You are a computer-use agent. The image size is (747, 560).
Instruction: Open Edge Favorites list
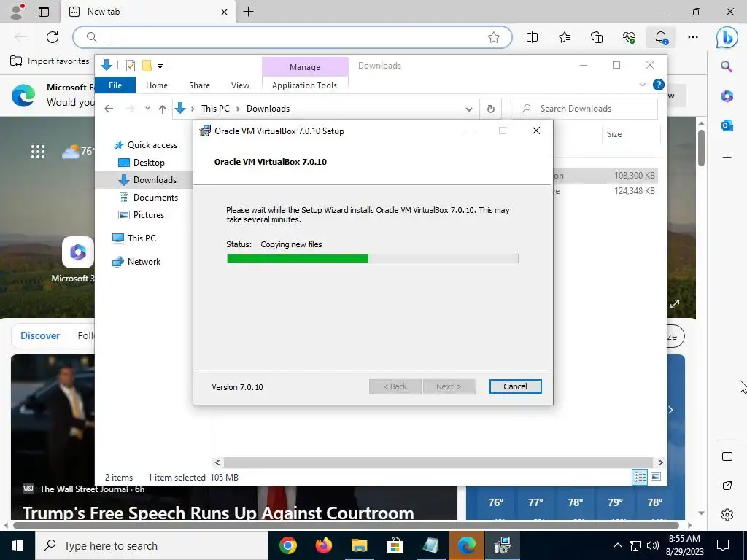(x=565, y=37)
